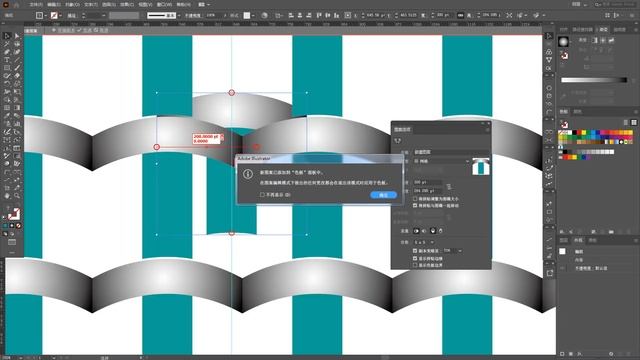The width and height of the screenshot is (640, 360).
Task: Select the Paintbrush tool
Action: coord(17,68)
